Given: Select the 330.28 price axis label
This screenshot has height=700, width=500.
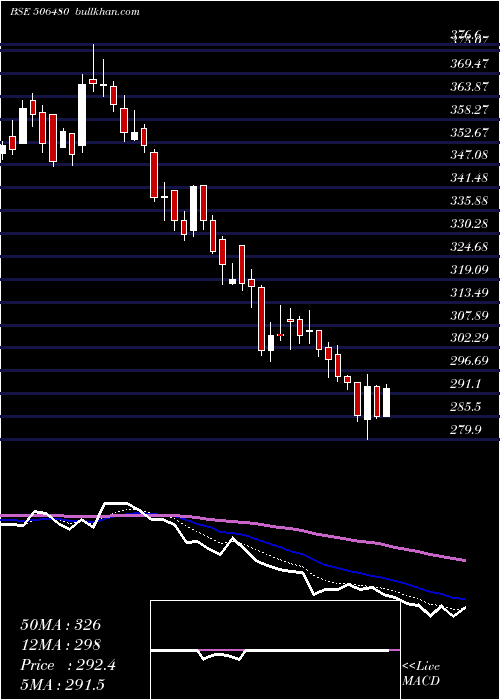Looking at the screenshot, I should (x=469, y=224).
